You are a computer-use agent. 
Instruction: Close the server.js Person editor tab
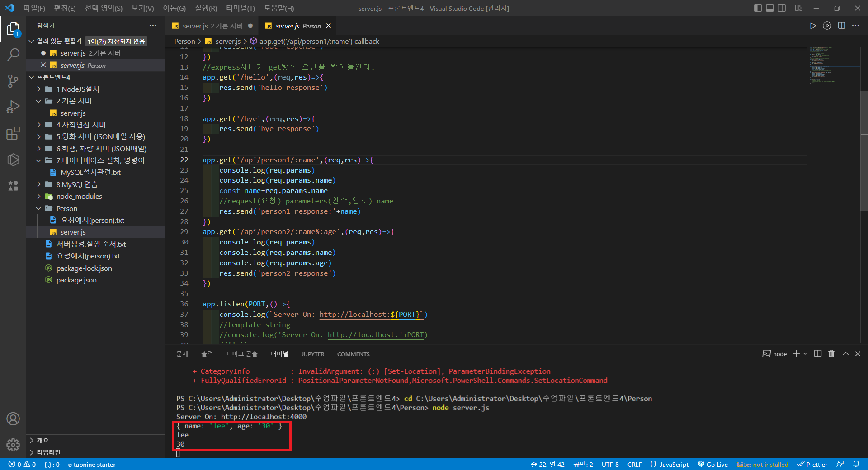click(x=329, y=26)
